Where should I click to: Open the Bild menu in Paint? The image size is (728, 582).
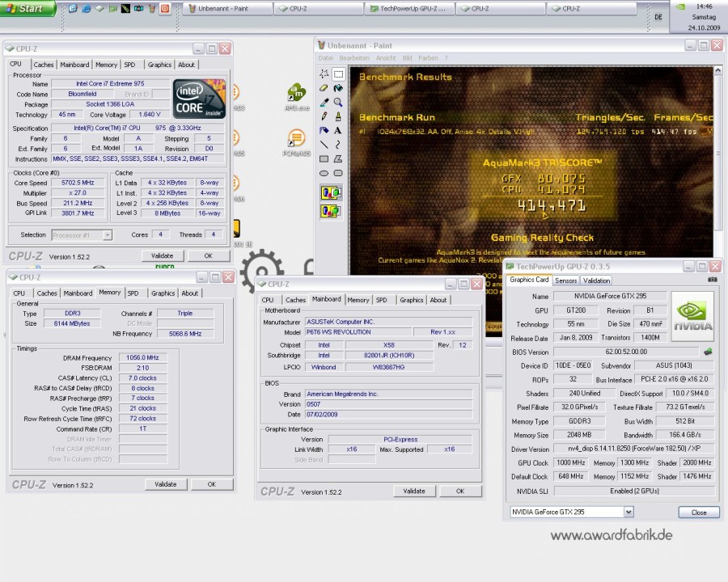click(407, 58)
